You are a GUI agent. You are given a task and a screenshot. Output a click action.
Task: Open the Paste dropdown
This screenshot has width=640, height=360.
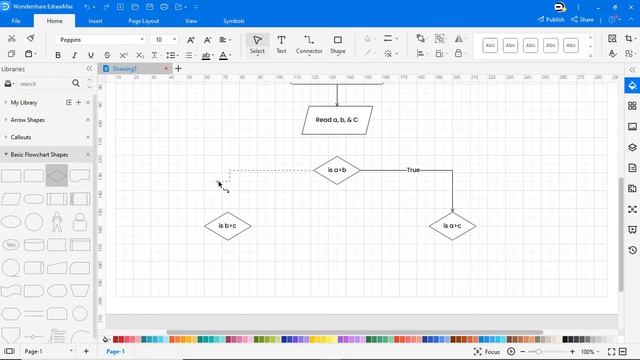pyautogui.click(x=31, y=54)
